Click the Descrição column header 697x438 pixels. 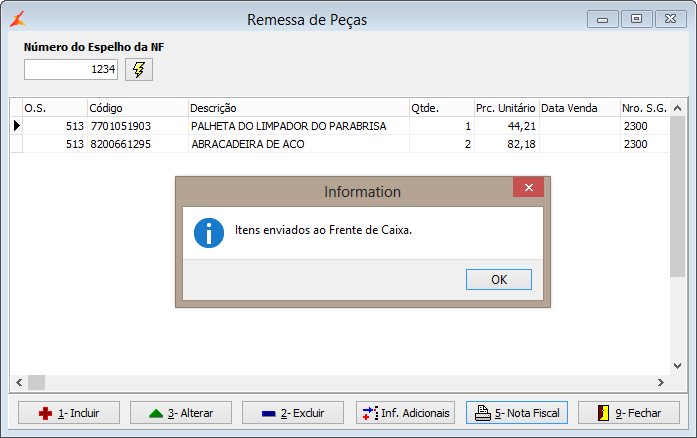(298, 108)
